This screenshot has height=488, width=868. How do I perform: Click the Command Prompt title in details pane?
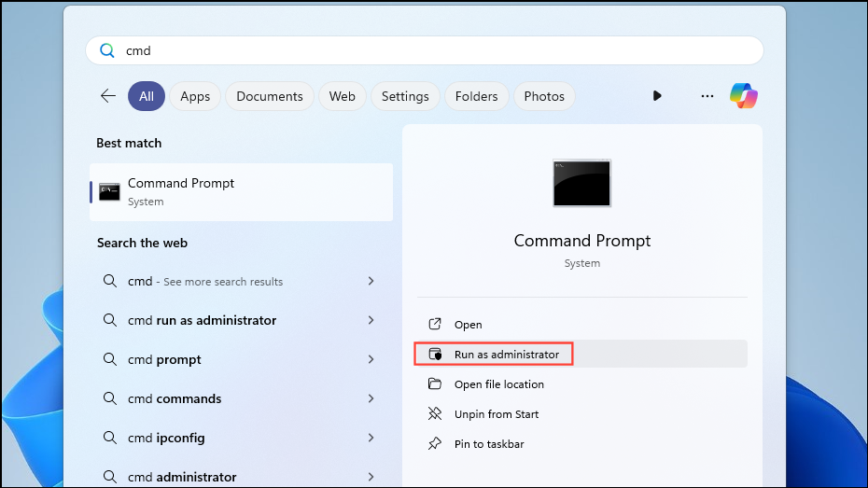point(581,241)
